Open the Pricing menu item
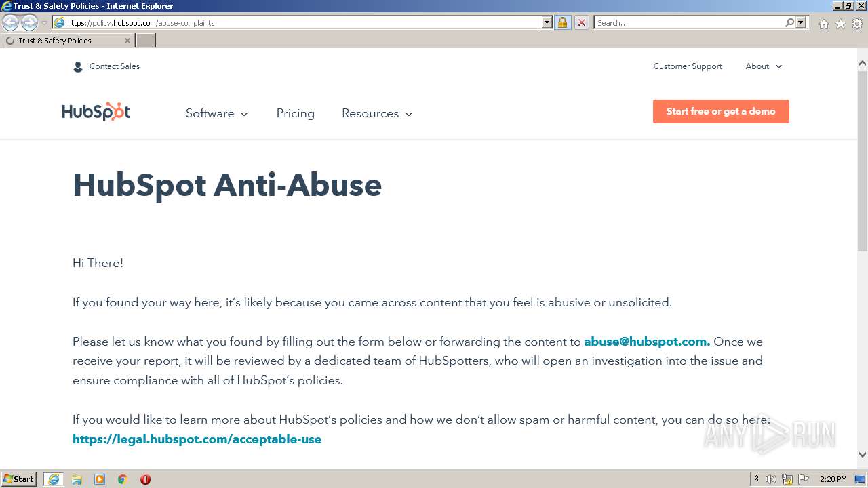The width and height of the screenshot is (868, 488). pyautogui.click(x=296, y=113)
